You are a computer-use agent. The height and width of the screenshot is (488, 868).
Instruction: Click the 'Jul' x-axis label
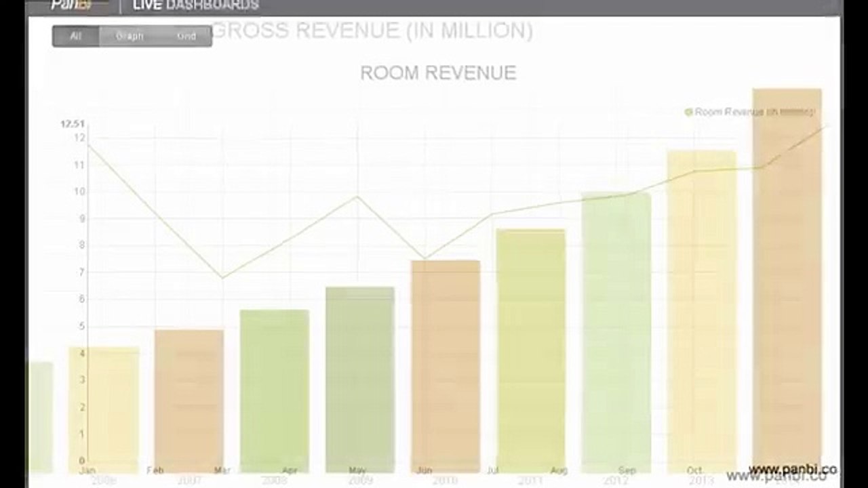pos(492,470)
